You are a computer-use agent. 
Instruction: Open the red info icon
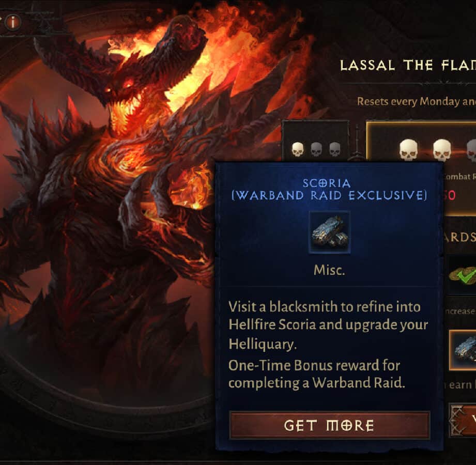coord(13,22)
